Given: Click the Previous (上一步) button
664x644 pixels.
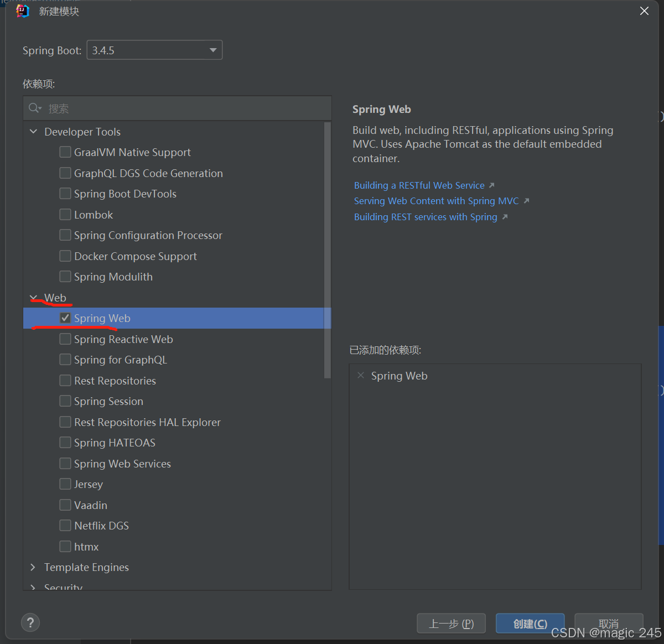Looking at the screenshot, I should (452, 624).
